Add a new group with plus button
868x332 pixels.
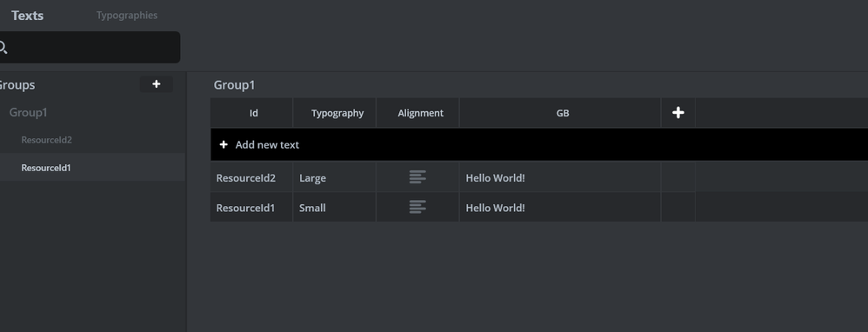(x=156, y=84)
